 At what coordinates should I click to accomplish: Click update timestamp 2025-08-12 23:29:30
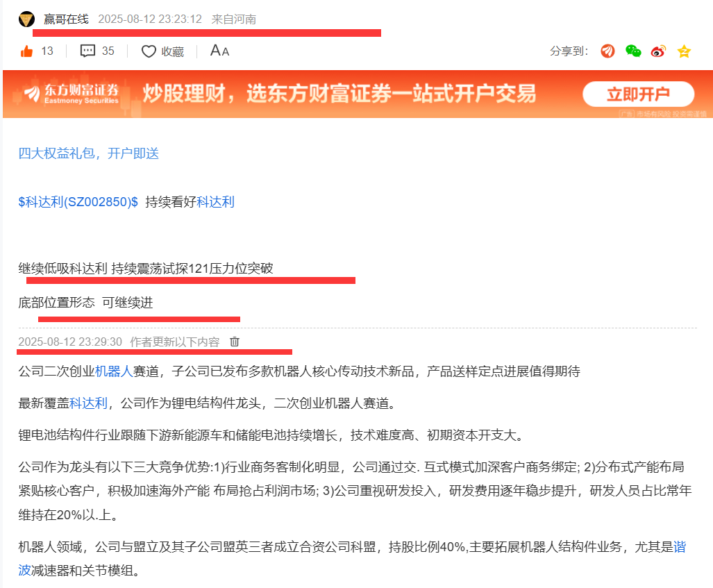[x=70, y=342]
